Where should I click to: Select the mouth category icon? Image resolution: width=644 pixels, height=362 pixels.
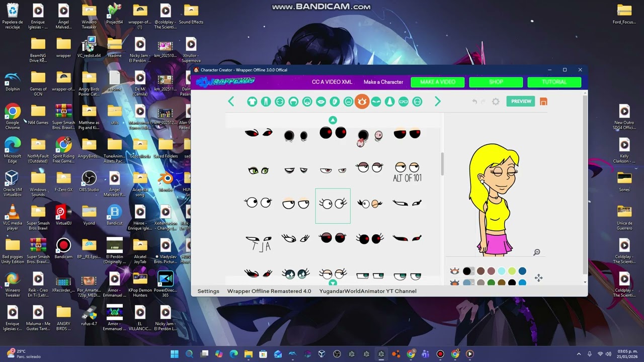(320, 102)
